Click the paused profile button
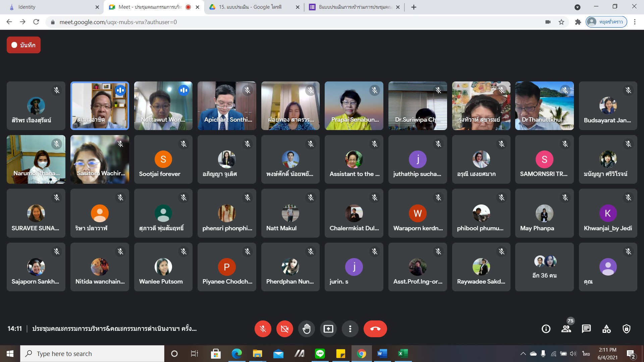The height and width of the screenshot is (362, 644). 606,22
